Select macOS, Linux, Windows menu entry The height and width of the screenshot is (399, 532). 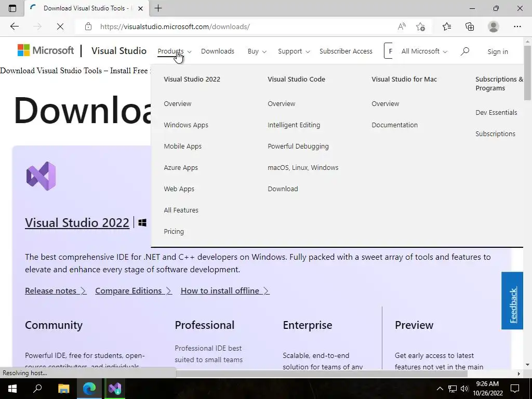tap(303, 168)
